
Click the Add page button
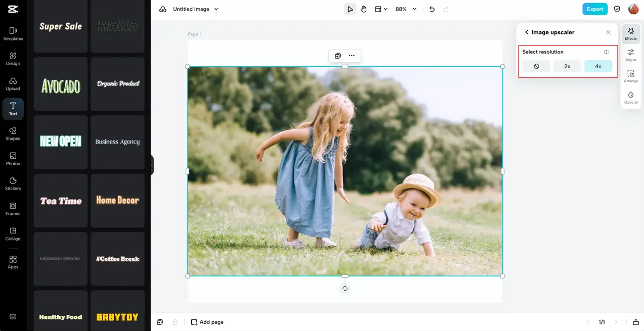[x=207, y=322]
